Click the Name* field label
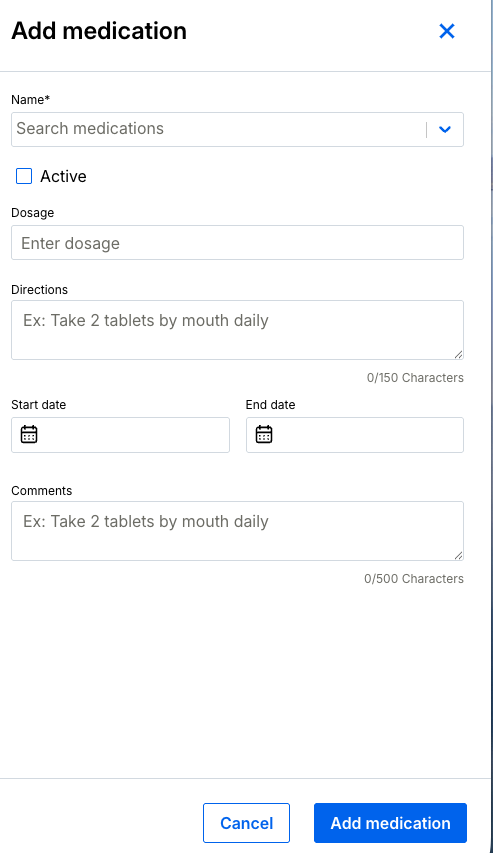 [30, 100]
